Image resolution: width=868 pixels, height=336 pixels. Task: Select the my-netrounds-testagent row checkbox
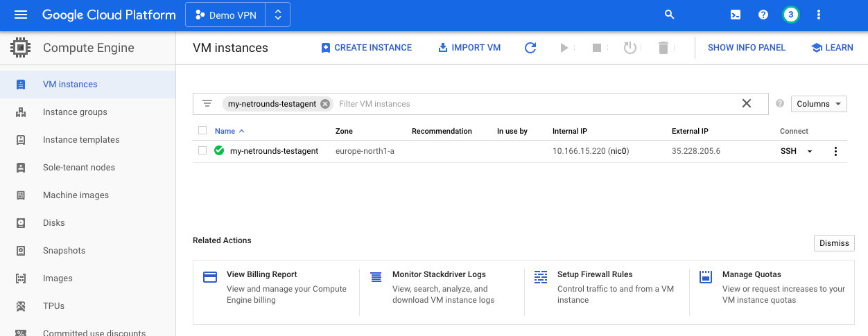(x=202, y=150)
